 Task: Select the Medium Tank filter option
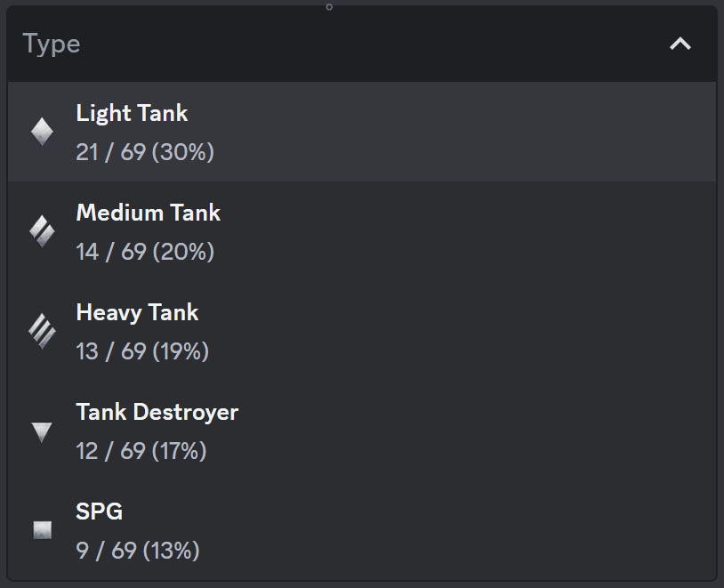tap(148, 213)
